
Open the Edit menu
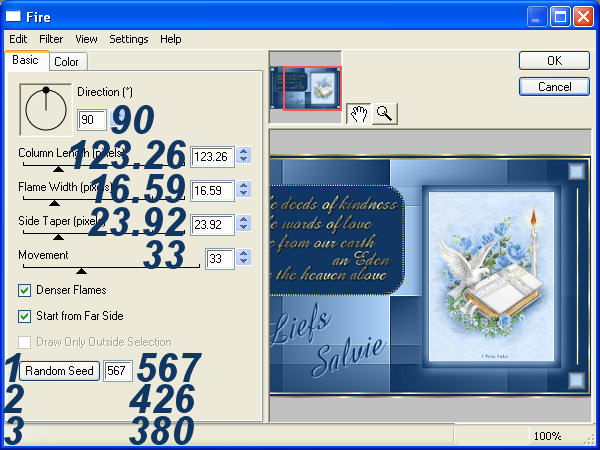coord(18,39)
